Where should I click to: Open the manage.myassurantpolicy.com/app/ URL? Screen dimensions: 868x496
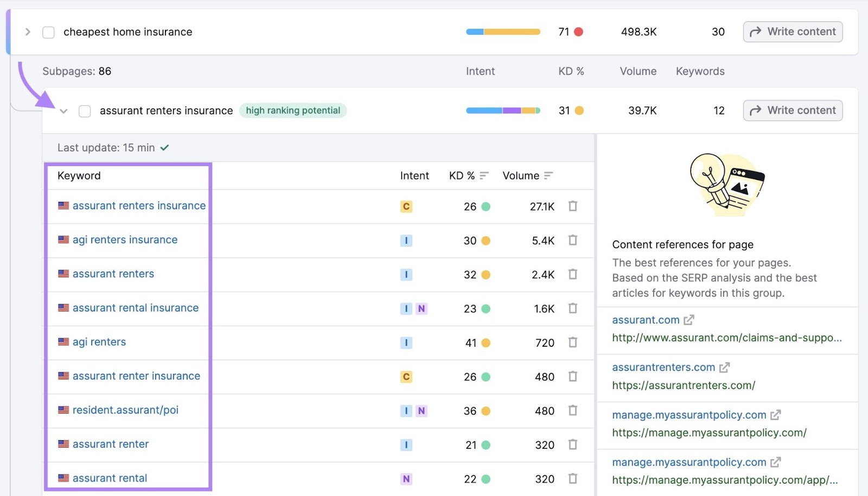(x=725, y=480)
